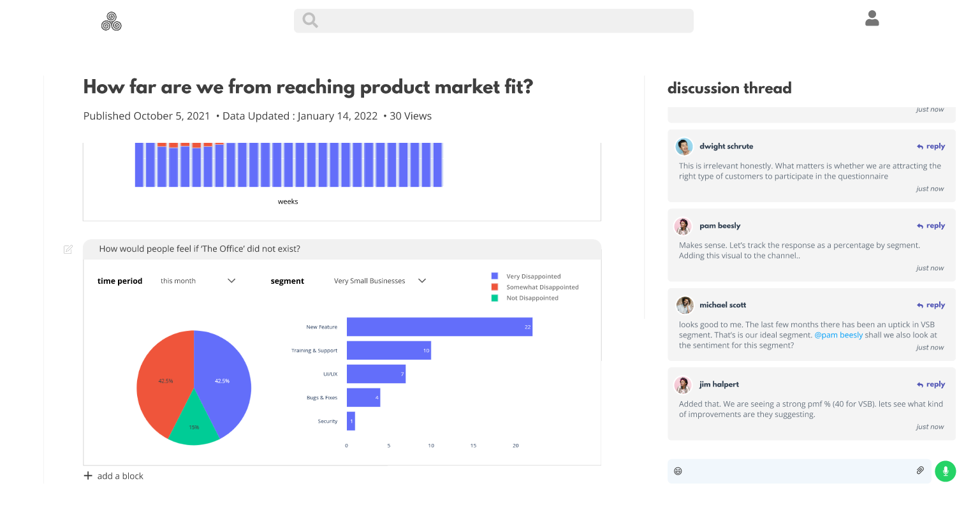980x514 pixels.
Task: Add a block below the chart
Action: coord(114,476)
